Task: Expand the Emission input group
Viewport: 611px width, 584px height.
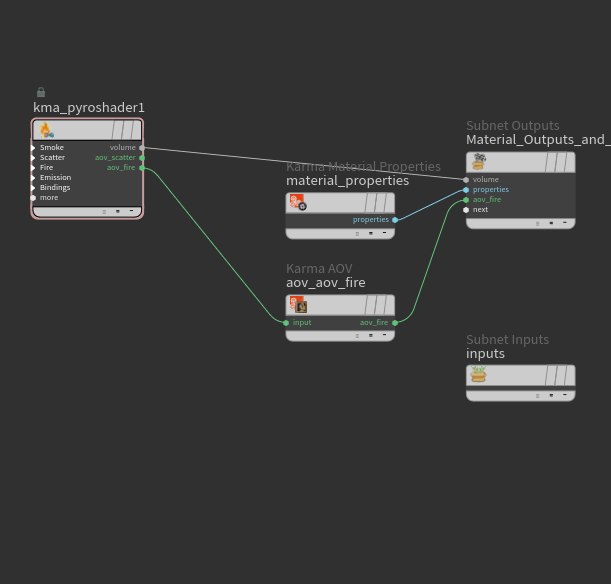Action: pos(33,178)
